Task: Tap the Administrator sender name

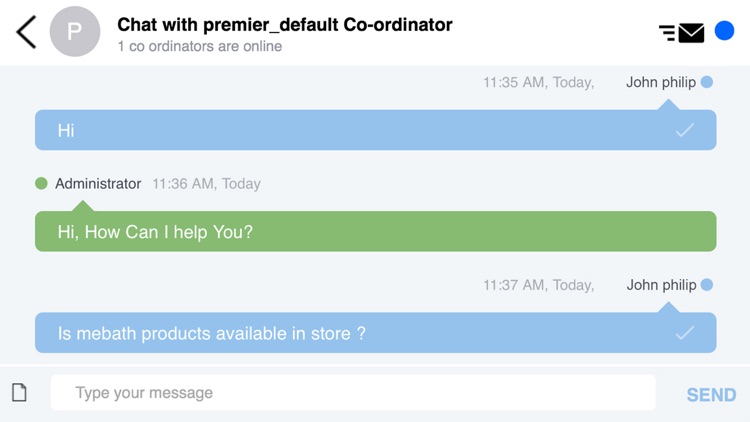Action: point(98,184)
